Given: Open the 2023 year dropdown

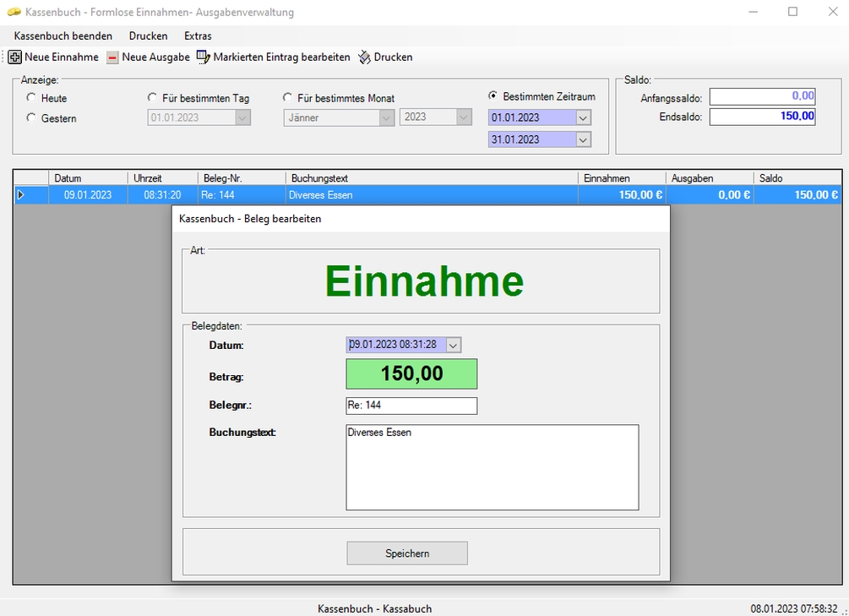Looking at the screenshot, I should click(464, 117).
